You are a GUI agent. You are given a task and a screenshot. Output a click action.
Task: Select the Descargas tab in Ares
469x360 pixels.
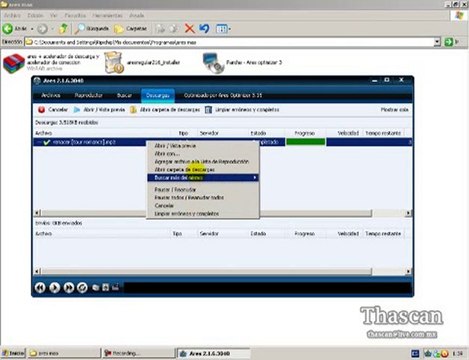coord(158,96)
